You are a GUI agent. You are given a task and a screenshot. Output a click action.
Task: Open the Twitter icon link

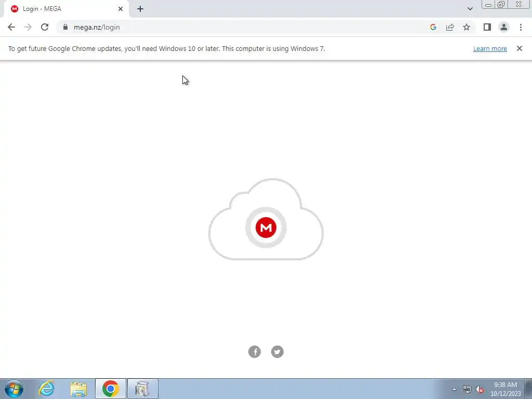[x=277, y=352]
